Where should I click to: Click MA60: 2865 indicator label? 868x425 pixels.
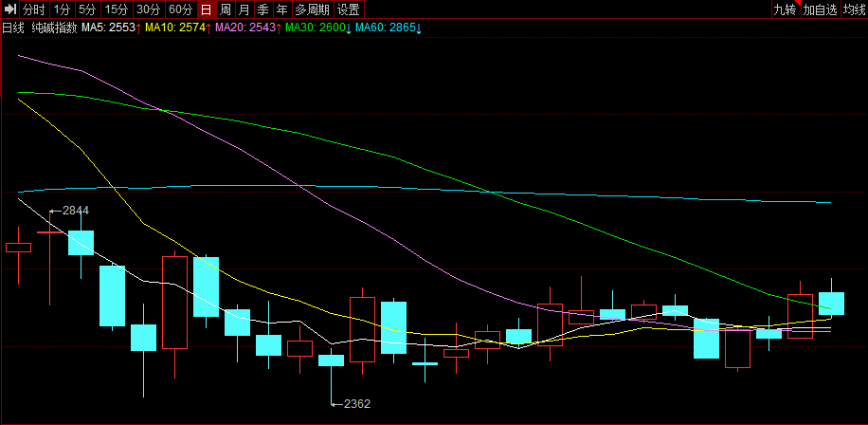click(x=389, y=28)
